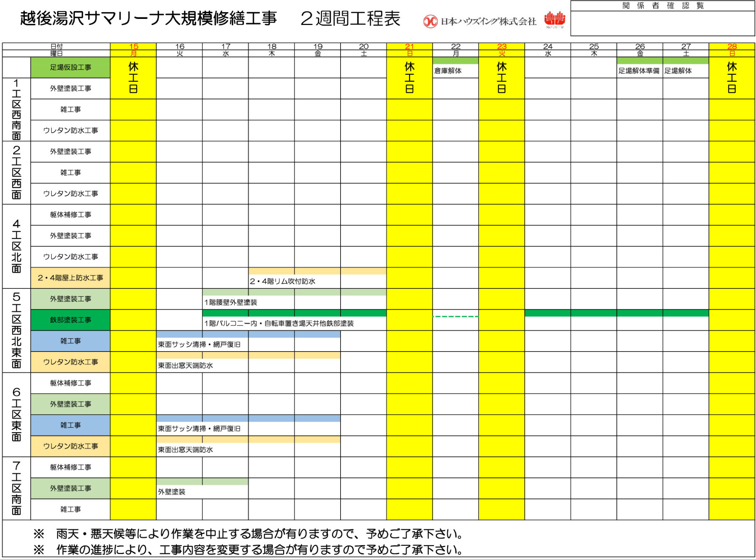
Task: Click 東面出窓天端防水 in 6工区 section
Action: pyautogui.click(x=185, y=450)
